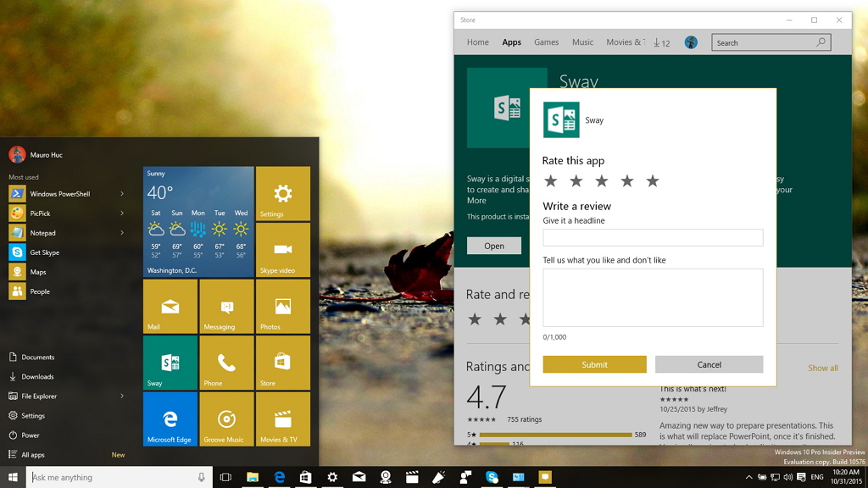
Task: Select the fifth star to rate Sway
Action: pos(653,180)
